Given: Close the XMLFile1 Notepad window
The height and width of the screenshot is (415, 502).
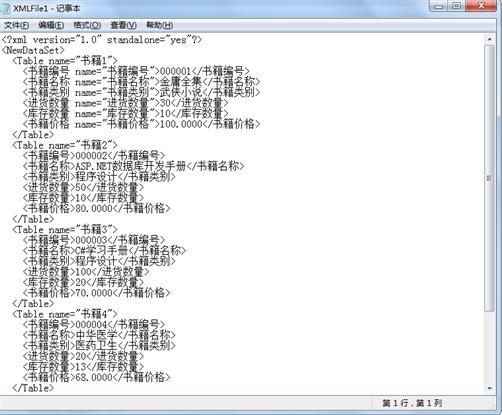Looking at the screenshot, I should pos(481,6).
